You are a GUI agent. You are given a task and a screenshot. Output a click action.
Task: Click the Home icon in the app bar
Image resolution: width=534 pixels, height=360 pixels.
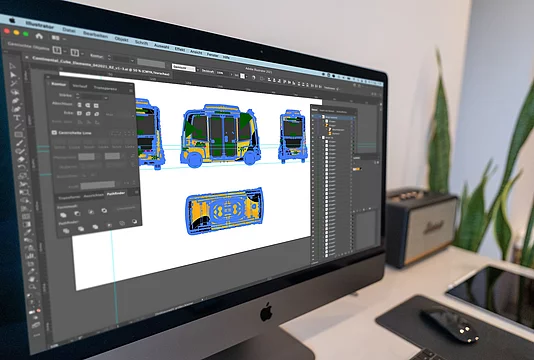pos(39,36)
